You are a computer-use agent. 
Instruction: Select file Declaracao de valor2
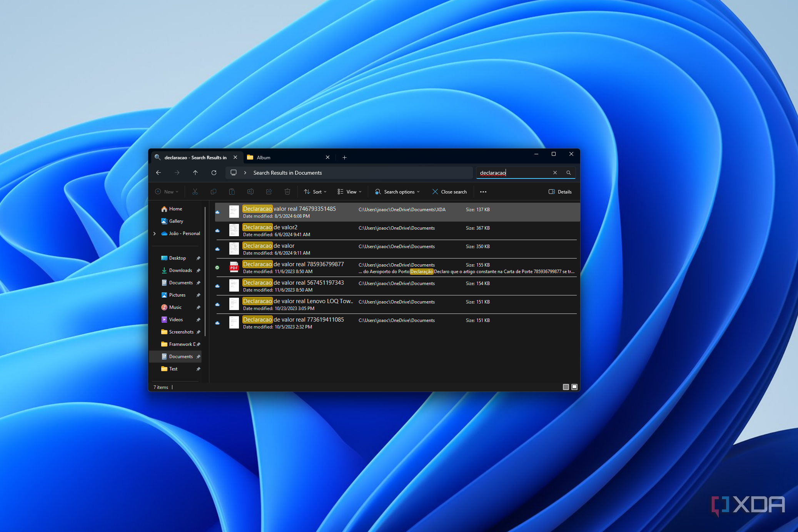click(x=397, y=231)
